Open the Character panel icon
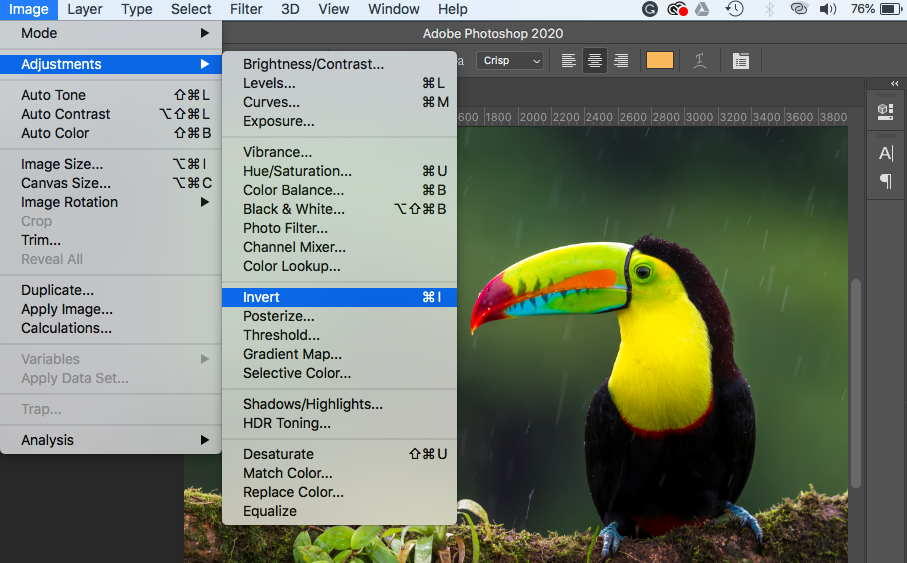The width and height of the screenshot is (907, 563). coord(886,153)
